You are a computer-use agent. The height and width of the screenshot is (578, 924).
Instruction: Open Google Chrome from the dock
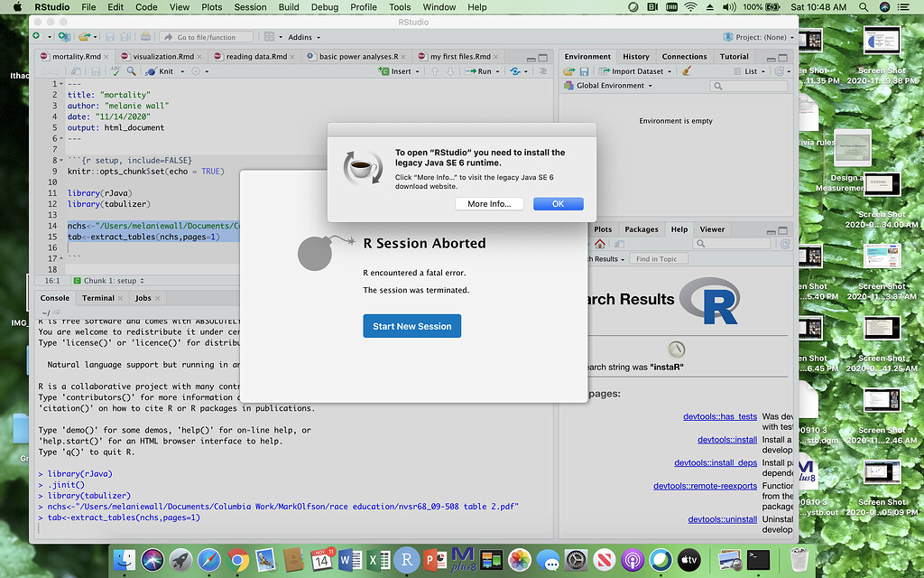coord(237,560)
